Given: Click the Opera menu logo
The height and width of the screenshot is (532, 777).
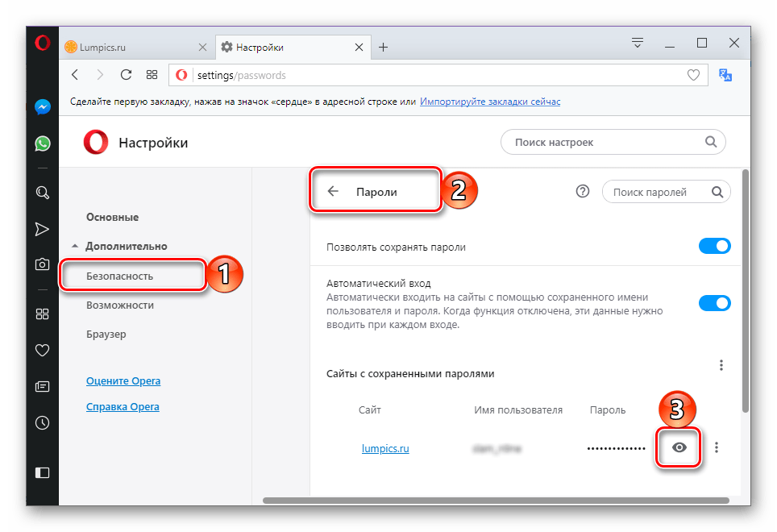Looking at the screenshot, I should pyautogui.click(x=43, y=44).
